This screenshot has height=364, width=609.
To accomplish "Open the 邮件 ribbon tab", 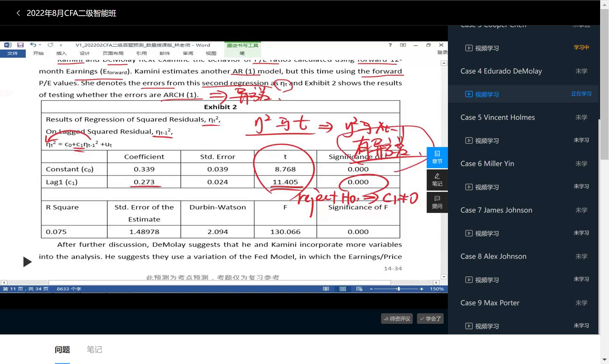I will pos(165,53).
